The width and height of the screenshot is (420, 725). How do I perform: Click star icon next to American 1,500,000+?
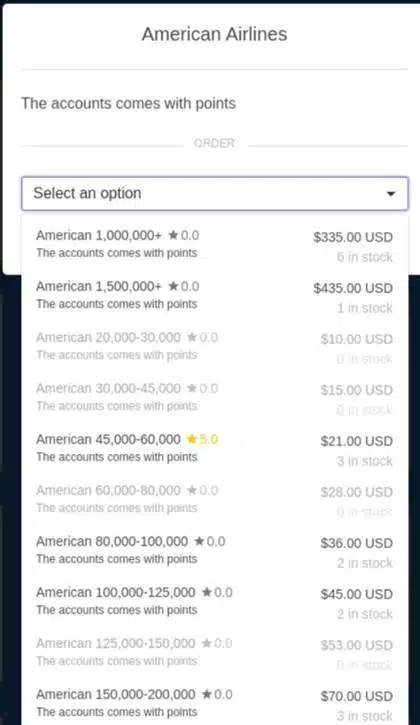coord(173,286)
